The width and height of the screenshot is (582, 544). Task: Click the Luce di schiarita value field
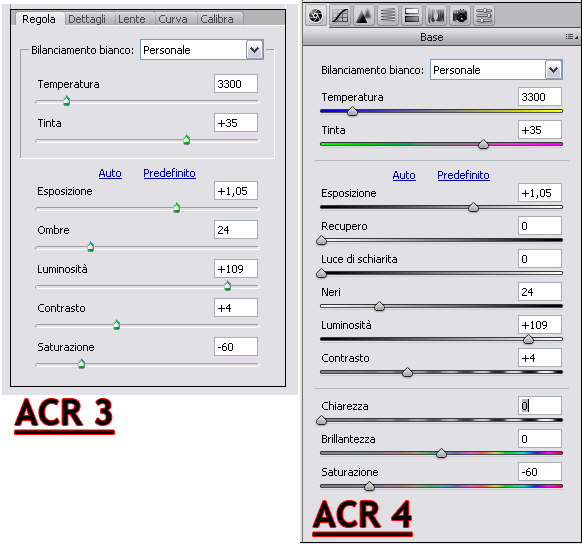tap(540, 259)
